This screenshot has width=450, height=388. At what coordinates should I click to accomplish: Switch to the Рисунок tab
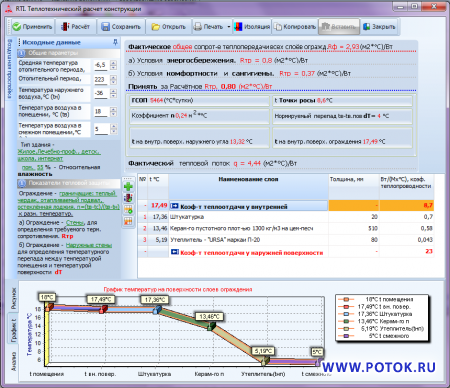pos(13,299)
